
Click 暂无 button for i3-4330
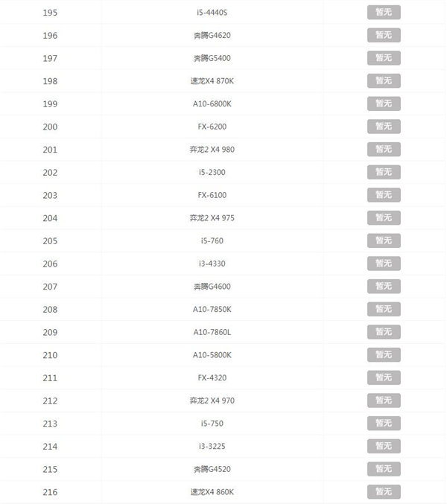pyautogui.click(x=384, y=264)
